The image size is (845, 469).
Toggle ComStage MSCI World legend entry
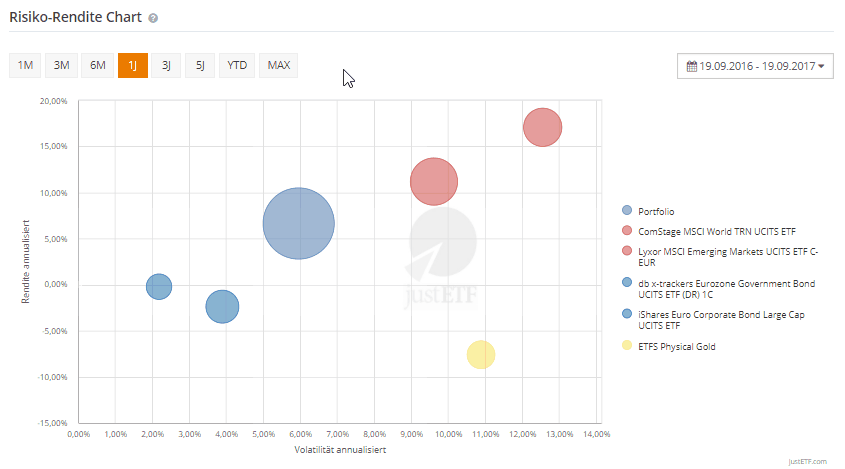coord(709,231)
